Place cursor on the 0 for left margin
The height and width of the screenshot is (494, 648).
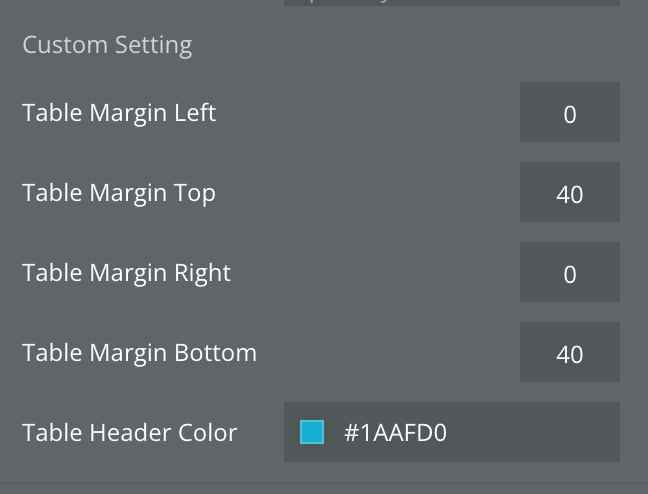[570, 114]
